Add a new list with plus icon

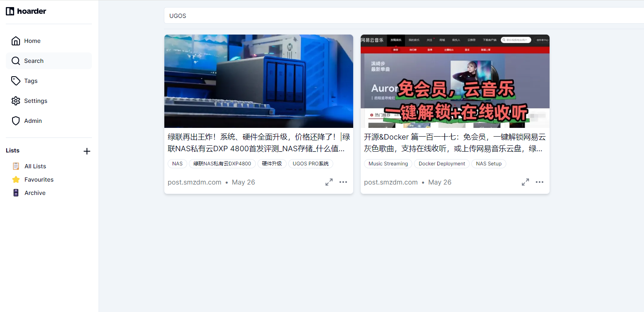[x=87, y=151]
